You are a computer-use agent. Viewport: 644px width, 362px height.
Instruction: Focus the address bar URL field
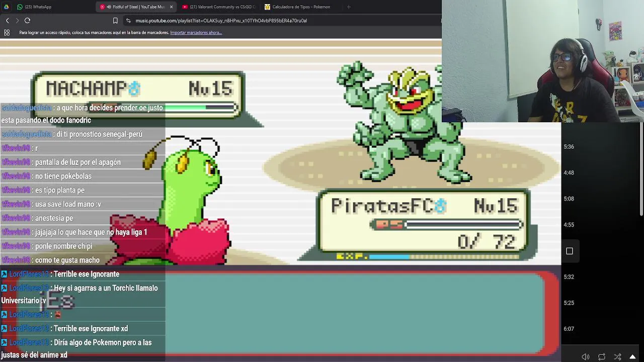click(x=282, y=21)
